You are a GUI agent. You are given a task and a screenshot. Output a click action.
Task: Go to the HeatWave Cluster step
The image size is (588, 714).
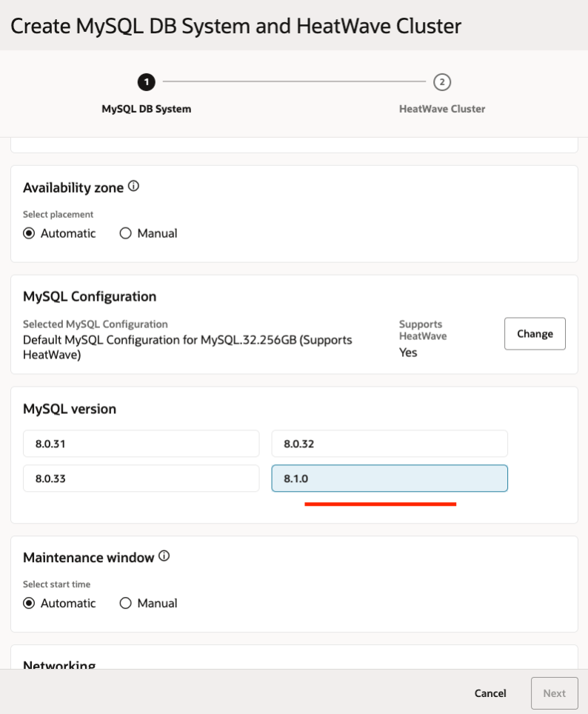pyautogui.click(x=442, y=109)
